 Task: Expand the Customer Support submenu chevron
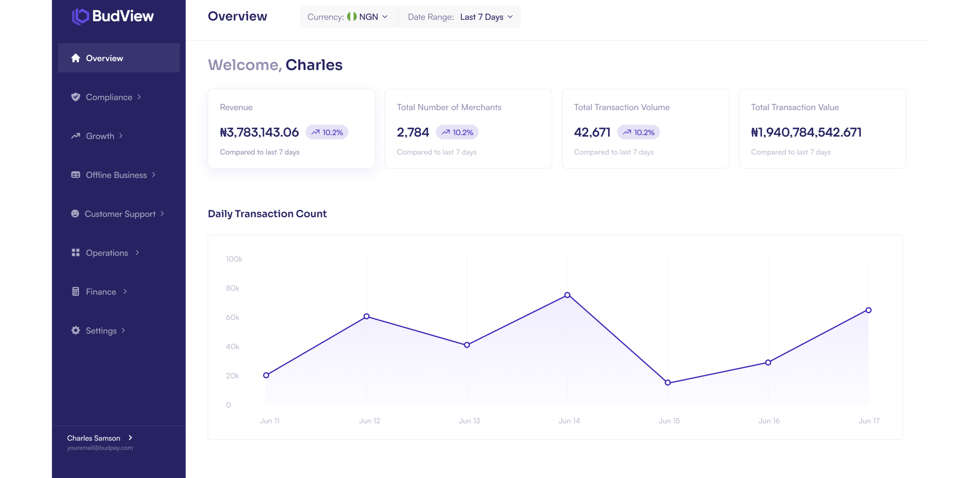tap(162, 214)
